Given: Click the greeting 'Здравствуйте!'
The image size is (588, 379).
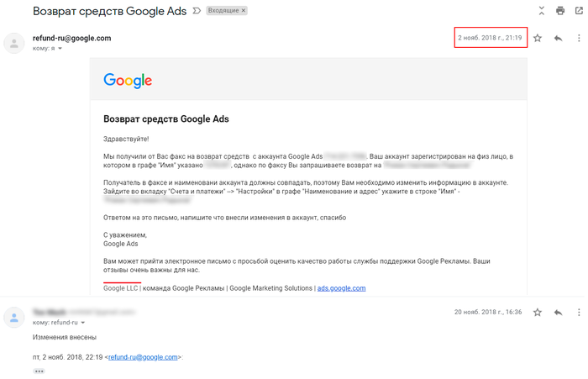Looking at the screenshot, I should pos(126,139).
